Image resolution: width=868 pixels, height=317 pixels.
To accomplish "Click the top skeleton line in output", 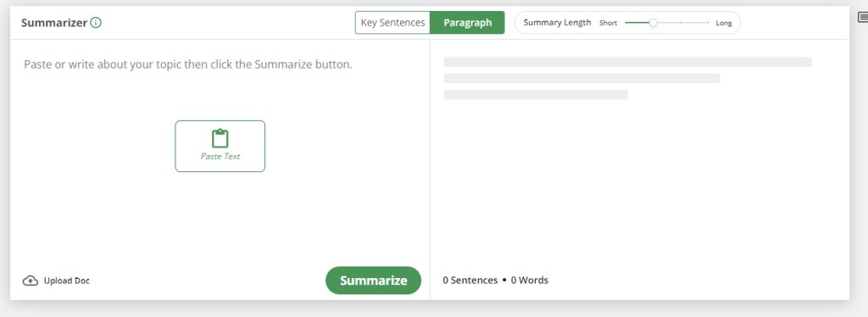I will pyautogui.click(x=628, y=62).
